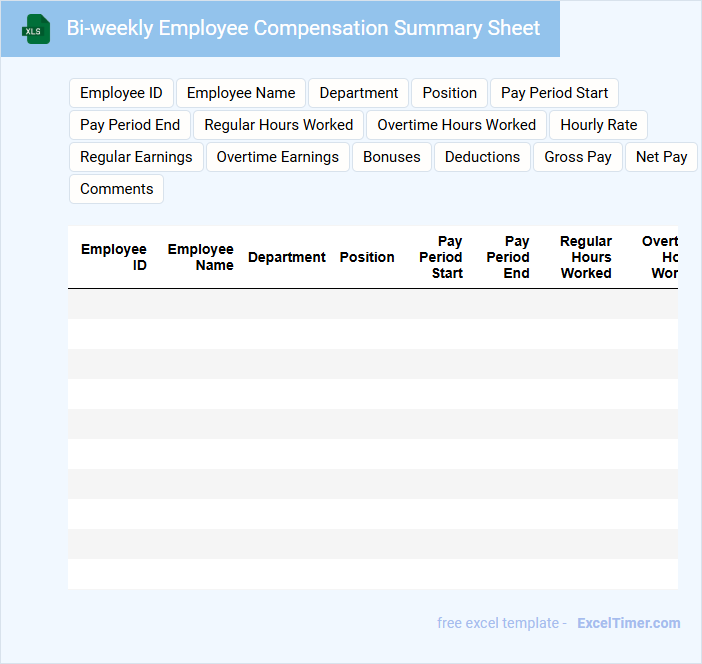
Task: Click the page title Bi-weekly Employee Compensation Summary Sheet
Action: [x=303, y=28]
